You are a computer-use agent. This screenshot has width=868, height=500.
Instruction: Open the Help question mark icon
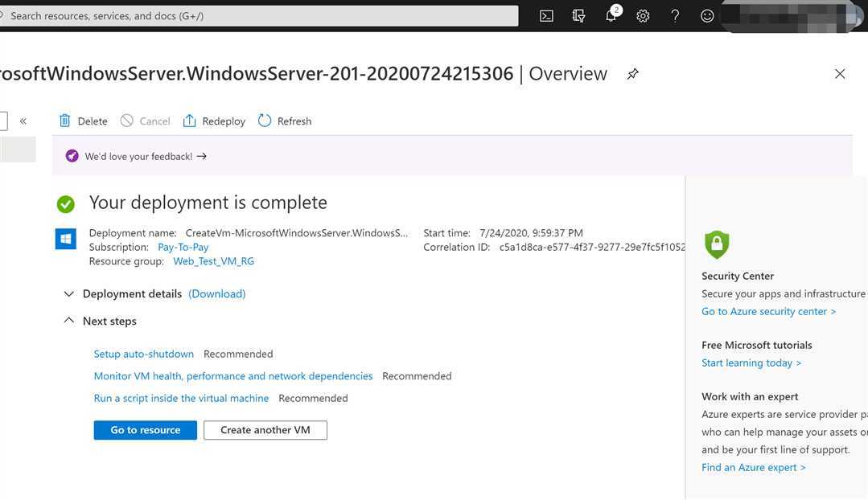click(675, 16)
